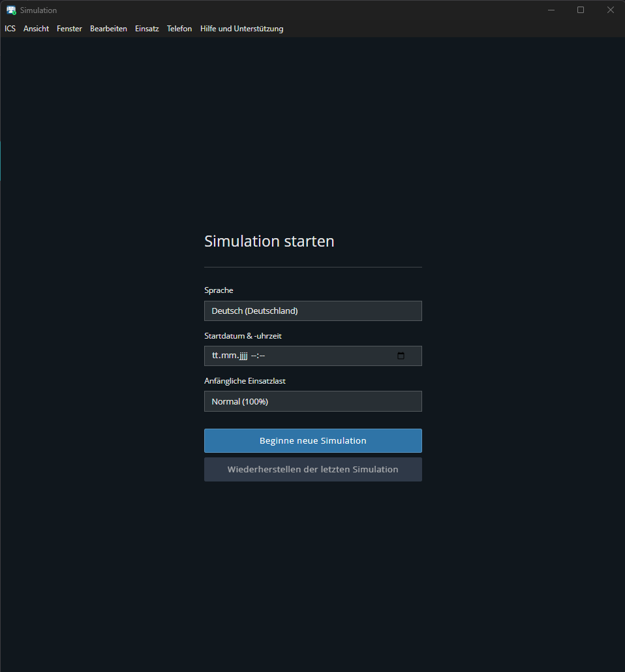Open the Fenster menu

69,29
